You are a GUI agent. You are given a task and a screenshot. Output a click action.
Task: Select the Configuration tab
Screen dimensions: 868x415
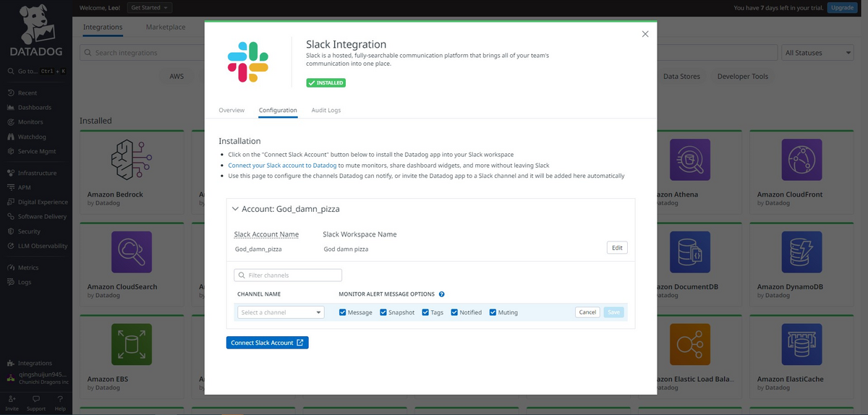[x=278, y=110]
